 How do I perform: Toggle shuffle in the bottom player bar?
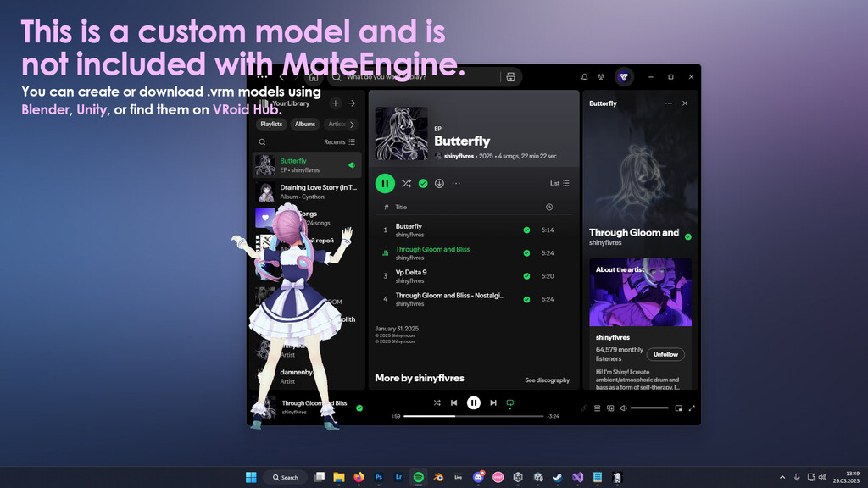pos(437,403)
